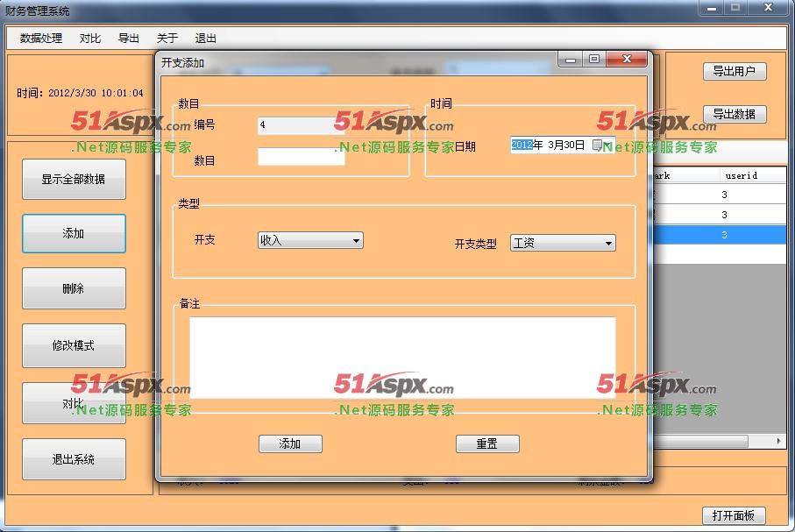This screenshot has height=532, width=795.
Task: Open the 对比 menu in menu bar
Action: pos(89,38)
